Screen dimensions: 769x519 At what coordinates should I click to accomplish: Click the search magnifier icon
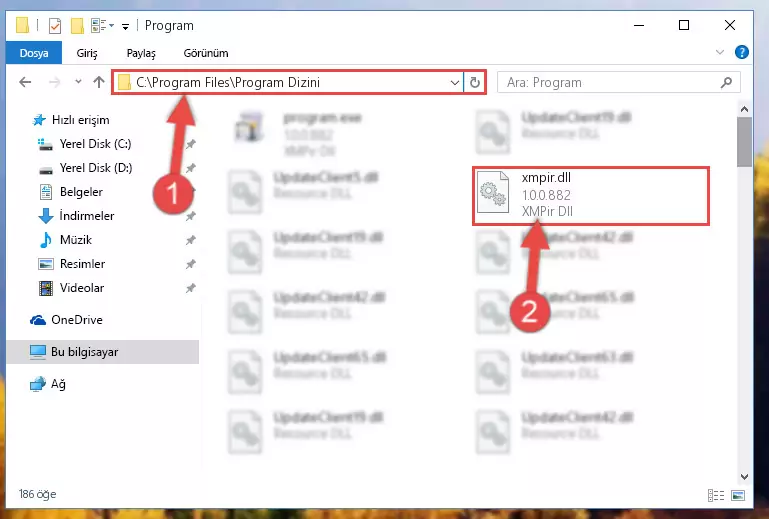pyautogui.click(x=726, y=82)
